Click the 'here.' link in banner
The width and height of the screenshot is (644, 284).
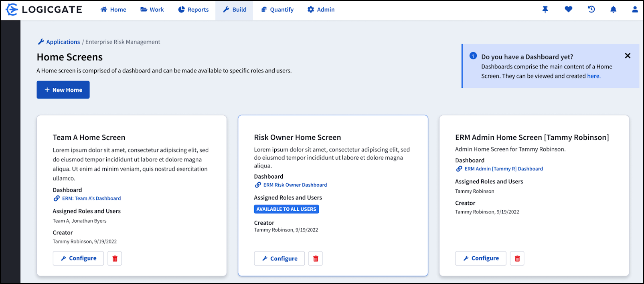pos(594,76)
